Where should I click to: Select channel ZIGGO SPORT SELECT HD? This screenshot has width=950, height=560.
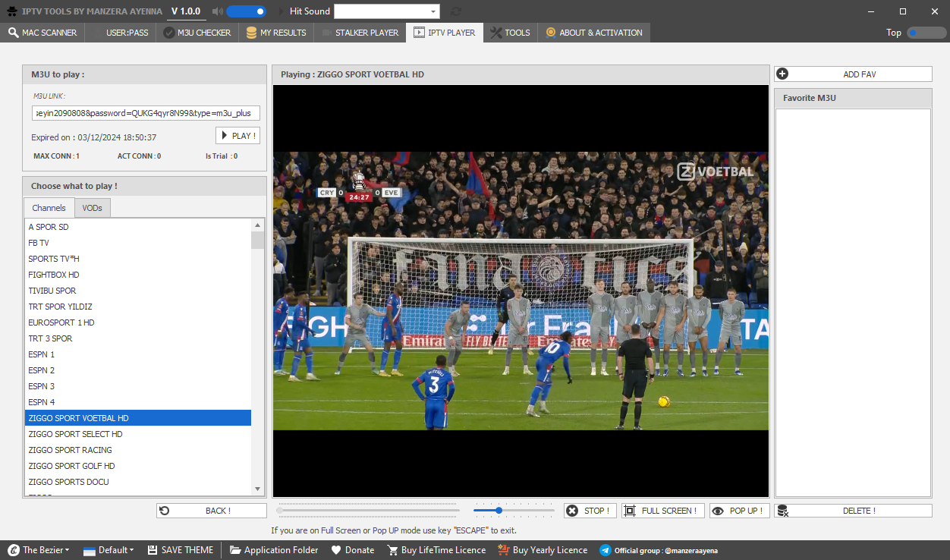coord(138,434)
